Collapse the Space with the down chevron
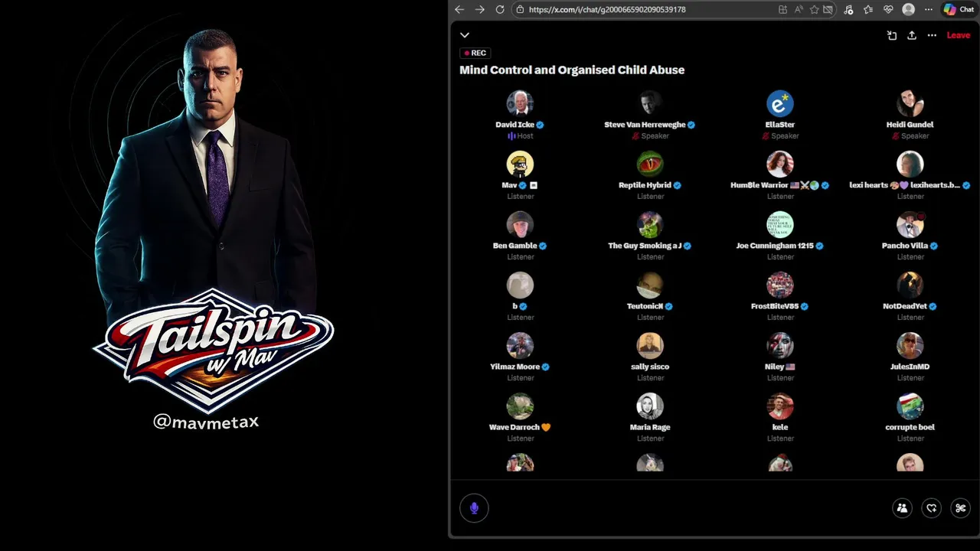This screenshot has height=551, width=980. coord(465,35)
